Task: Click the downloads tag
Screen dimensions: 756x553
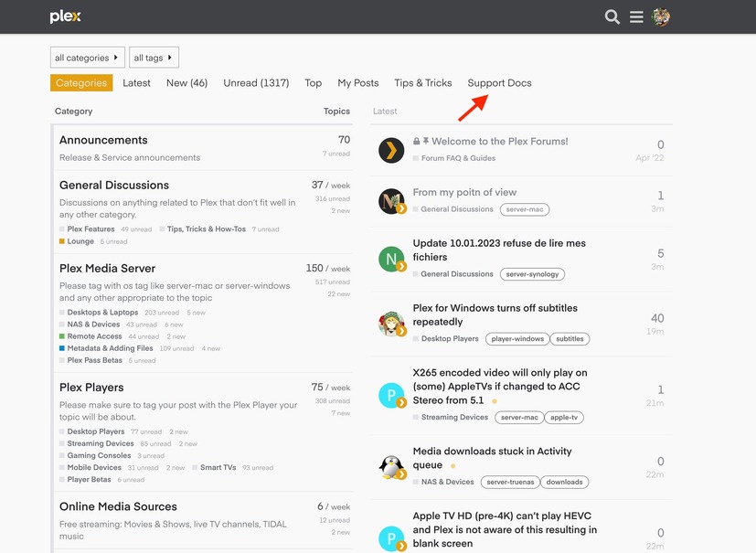Action: tap(565, 482)
